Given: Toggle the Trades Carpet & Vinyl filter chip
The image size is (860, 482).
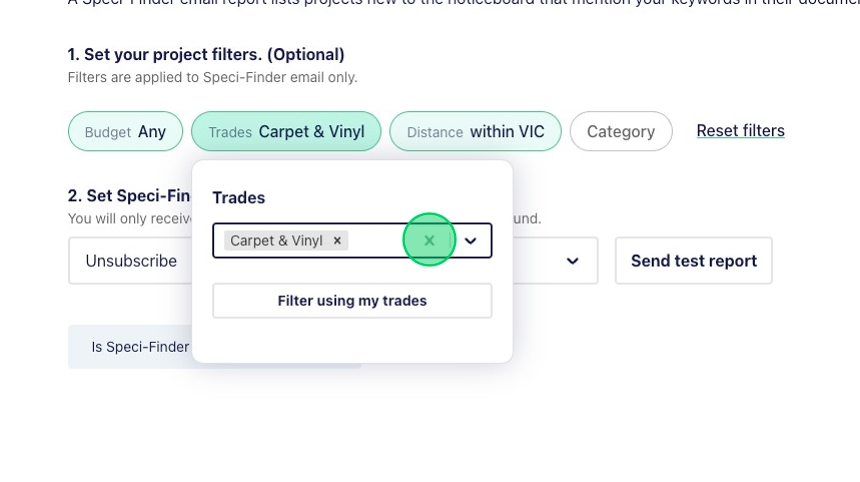Looking at the screenshot, I should click(286, 131).
